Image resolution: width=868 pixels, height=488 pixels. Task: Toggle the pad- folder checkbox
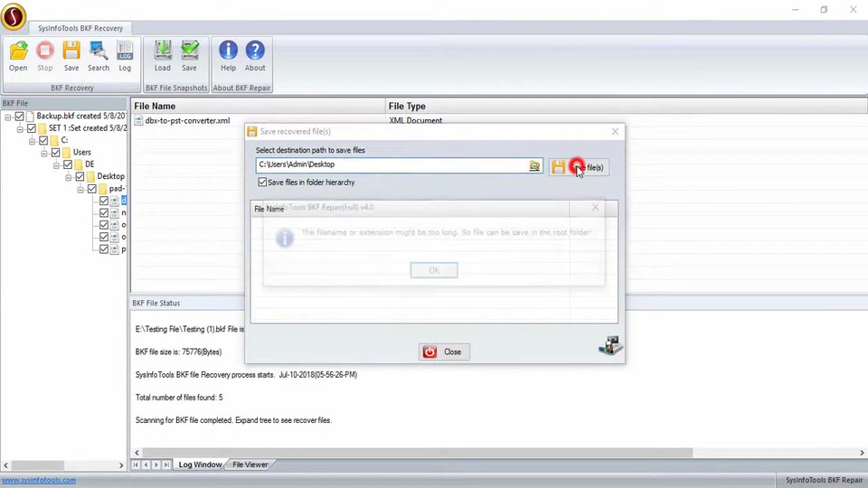[92, 189]
